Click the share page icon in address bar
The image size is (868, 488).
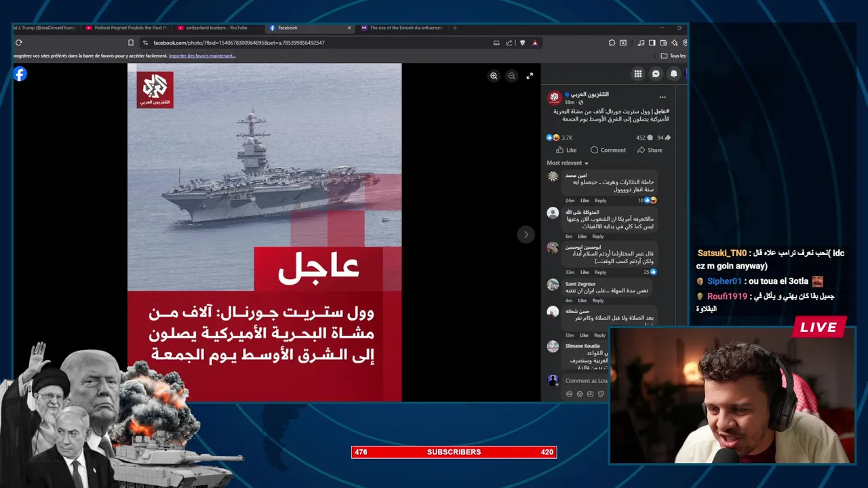[x=509, y=43]
